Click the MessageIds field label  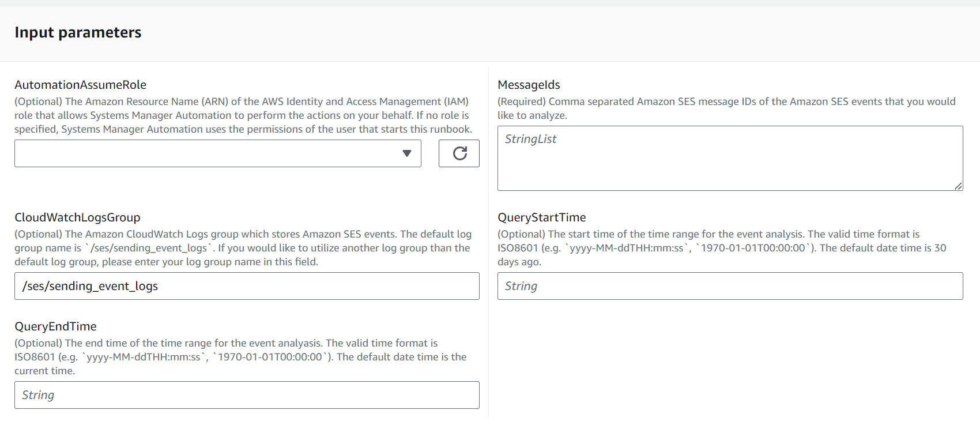[529, 85]
